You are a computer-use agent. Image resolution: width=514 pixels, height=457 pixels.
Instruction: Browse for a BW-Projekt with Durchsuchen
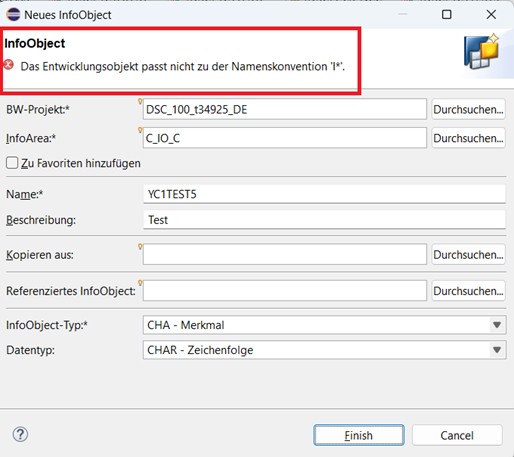[x=468, y=109]
